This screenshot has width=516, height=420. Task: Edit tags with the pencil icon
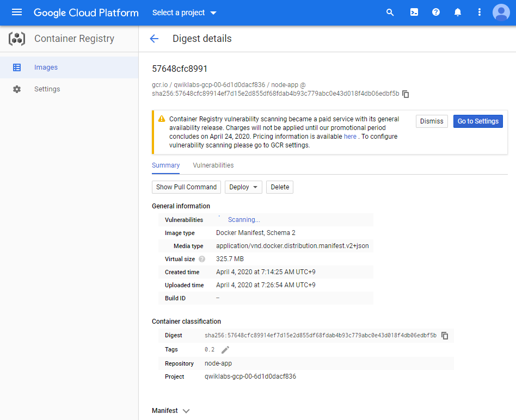click(225, 350)
